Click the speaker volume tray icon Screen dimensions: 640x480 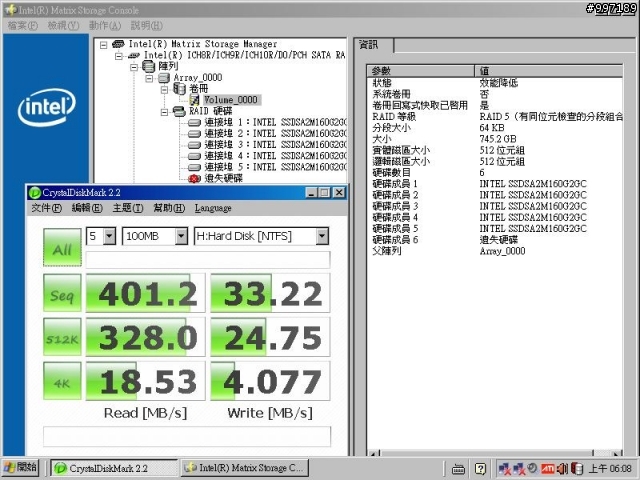pyautogui.click(x=563, y=469)
